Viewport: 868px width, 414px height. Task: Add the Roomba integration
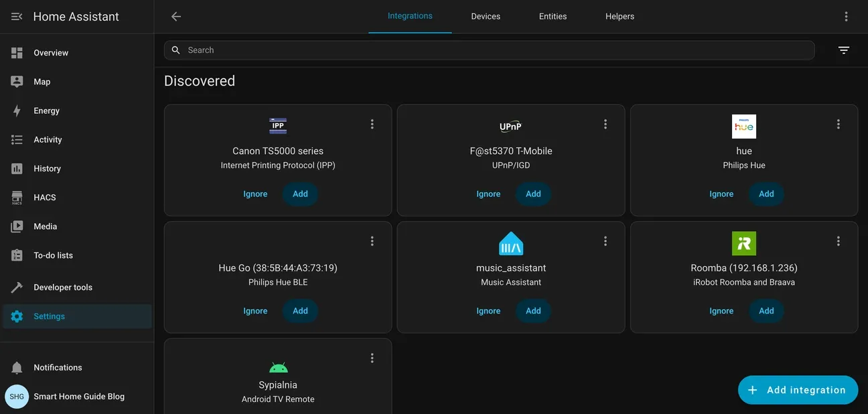tap(766, 311)
